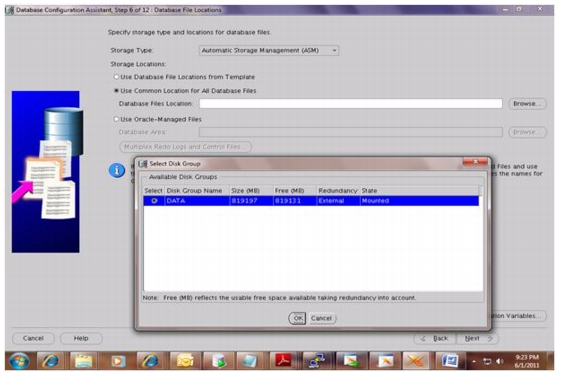Image resolution: width=576 pixels, height=373 pixels.
Task: Select Use Oracle-Managed Files option
Action: [158, 119]
